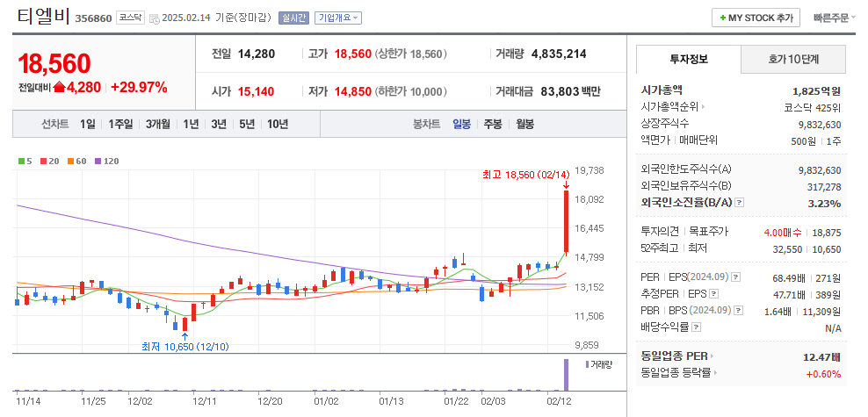The width and height of the screenshot is (868, 417).
Task: Click the purple 120-day moving average swatch
Action: (98, 162)
